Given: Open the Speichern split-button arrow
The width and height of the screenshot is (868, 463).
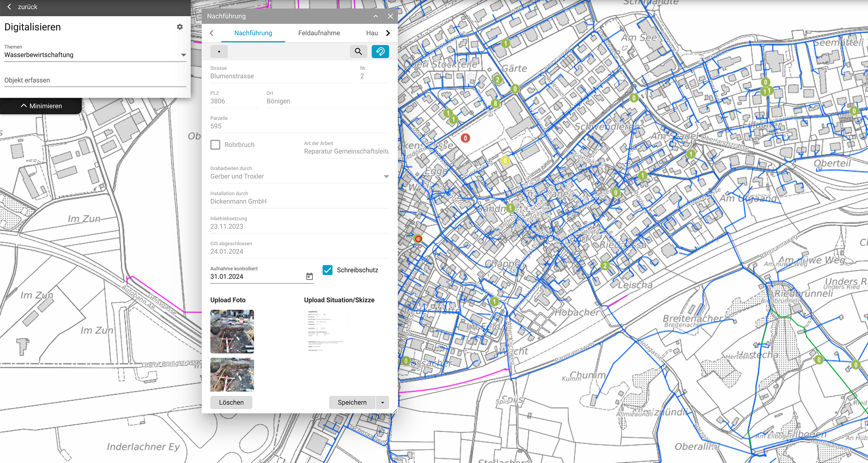Looking at the screenshot, I should 383,402.
